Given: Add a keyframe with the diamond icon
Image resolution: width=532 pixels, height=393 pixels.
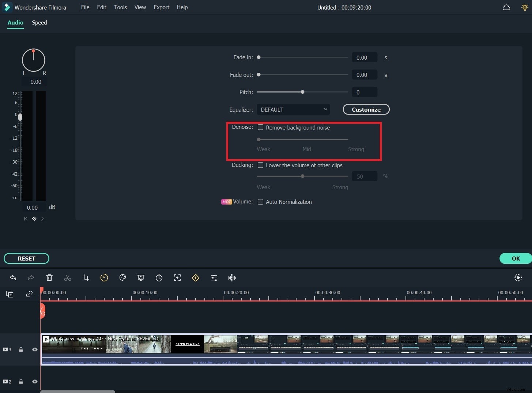Looking at the screenshot, I should click(196, 278).
